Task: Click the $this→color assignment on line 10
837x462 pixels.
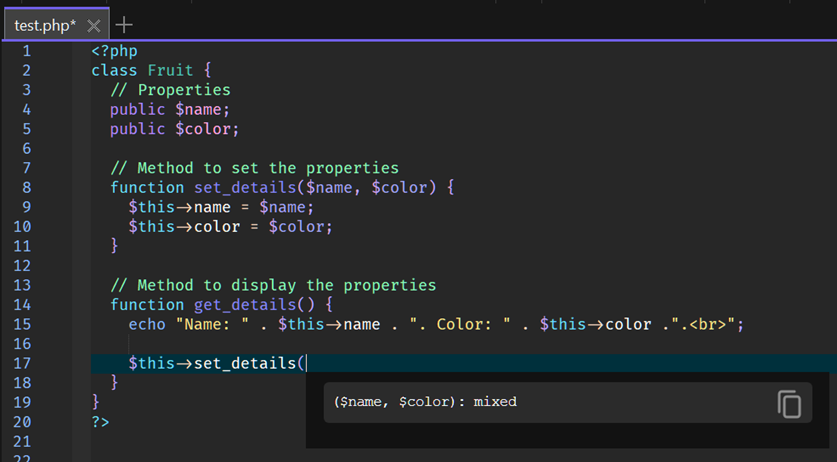Action: [x=230, y=227]
